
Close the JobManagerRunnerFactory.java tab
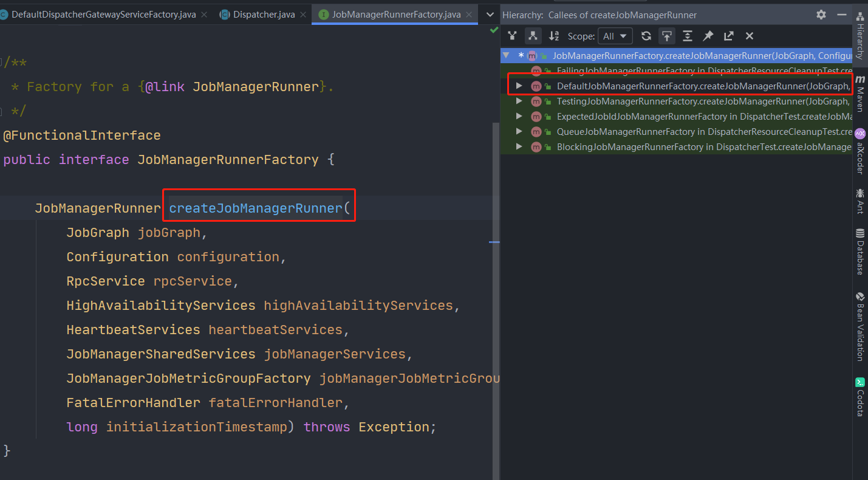pyautogui.click(x=468, y=14)
